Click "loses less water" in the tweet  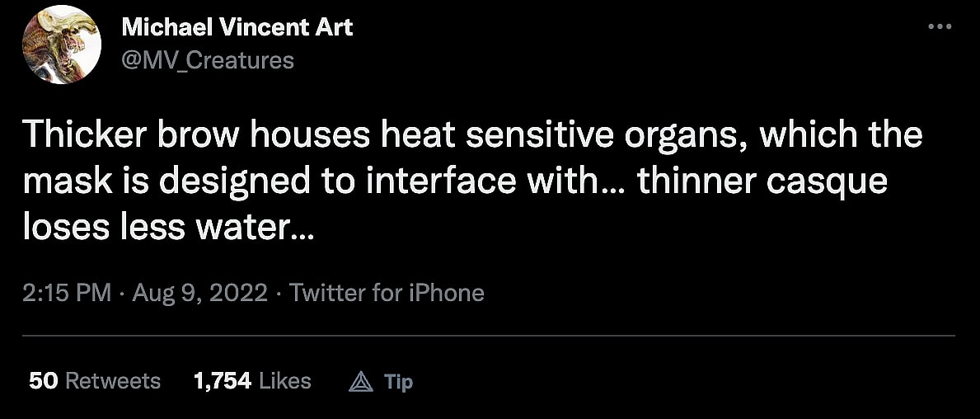click(157, 225)
